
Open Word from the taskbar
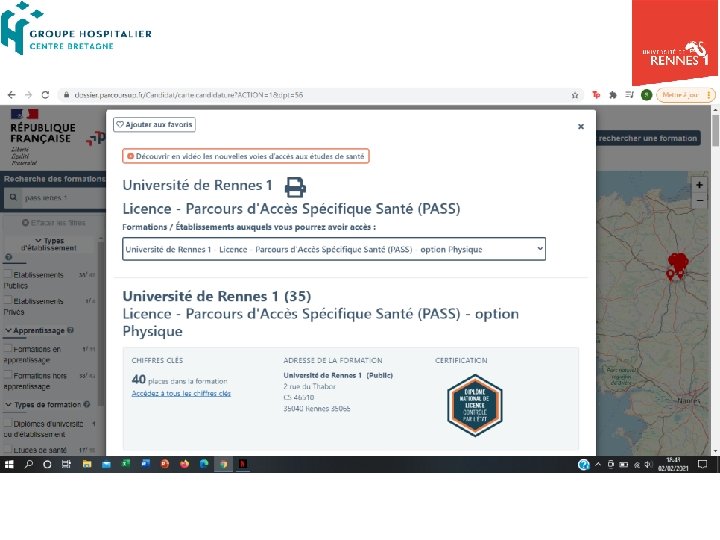(x=146, y=464)
